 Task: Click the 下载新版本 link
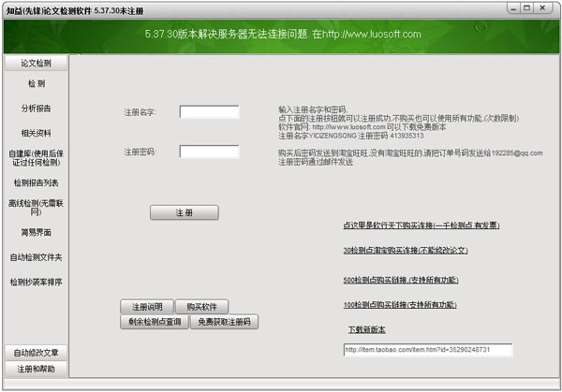click(366, 329)
